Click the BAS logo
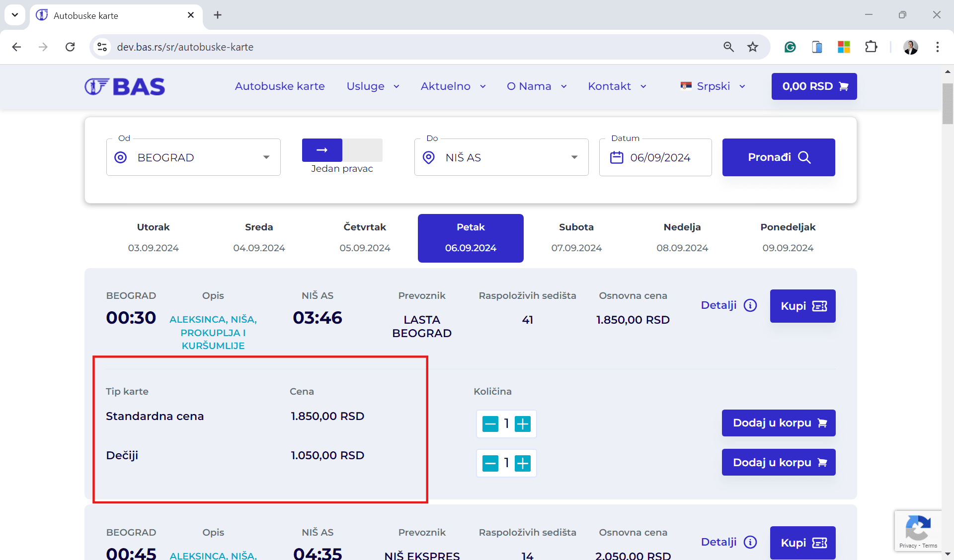Image resolution: width=954 pixels, height=560 pixels. [x=125, y=86]
